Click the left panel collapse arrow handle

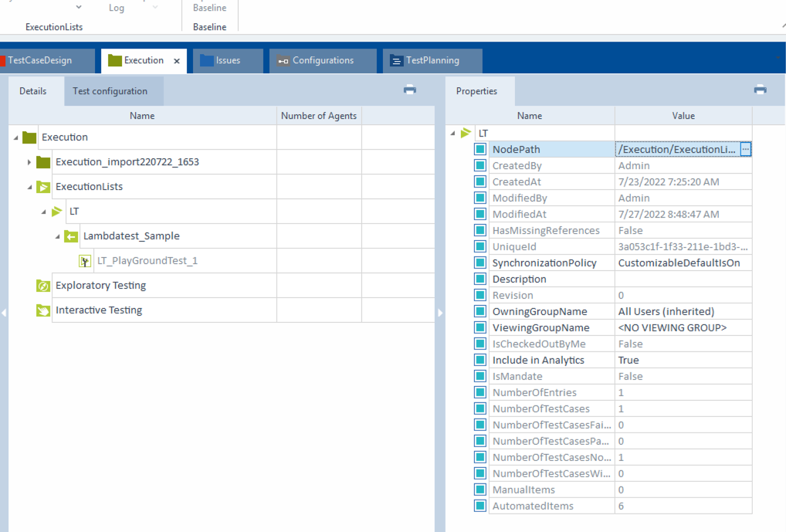3,313
